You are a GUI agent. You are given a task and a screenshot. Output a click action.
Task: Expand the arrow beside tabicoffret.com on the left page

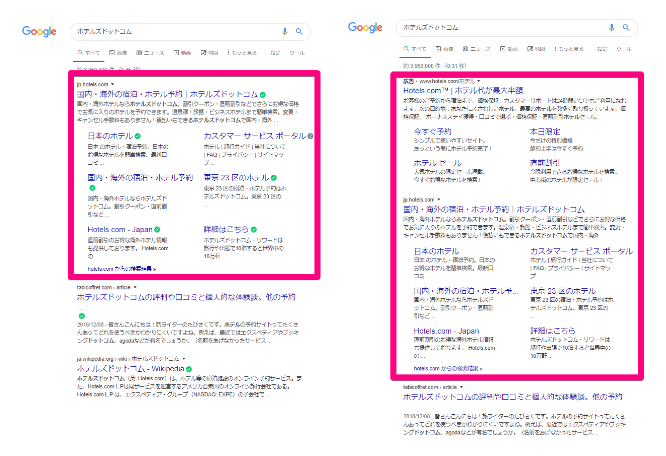135,287
